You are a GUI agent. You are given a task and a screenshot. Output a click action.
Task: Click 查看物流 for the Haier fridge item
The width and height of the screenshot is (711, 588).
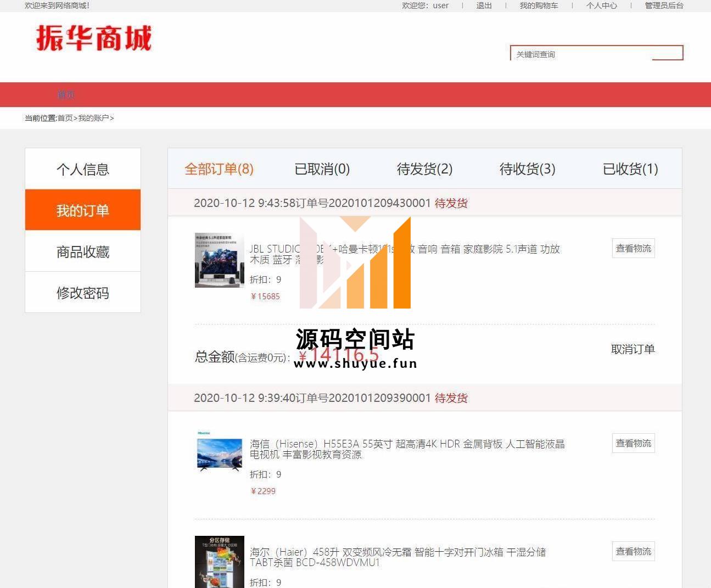tap(634, 551)
